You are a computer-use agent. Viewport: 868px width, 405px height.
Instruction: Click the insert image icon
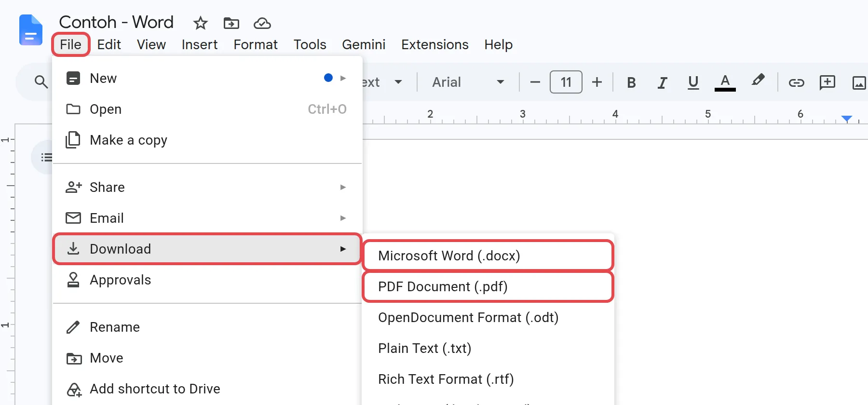(859, 82)
